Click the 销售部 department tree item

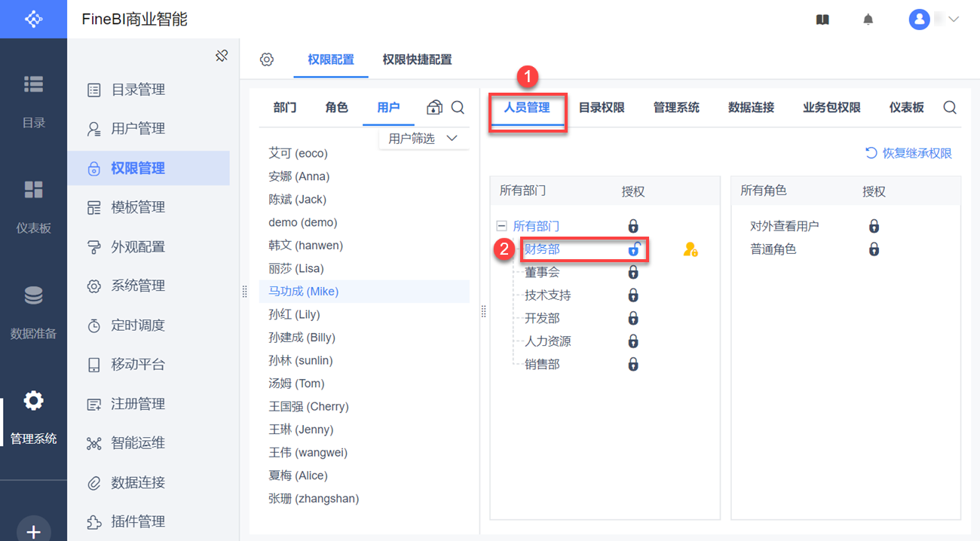pos(542,365)
